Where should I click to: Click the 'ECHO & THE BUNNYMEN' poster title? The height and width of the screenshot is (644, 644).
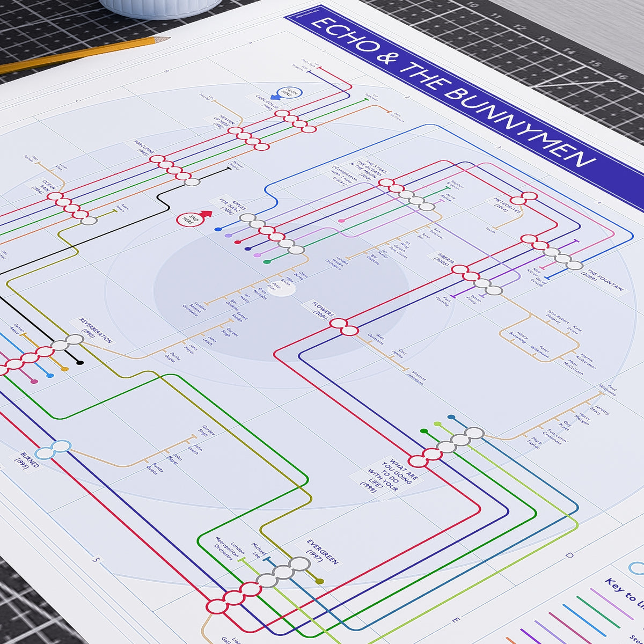[x=453, y=93]
